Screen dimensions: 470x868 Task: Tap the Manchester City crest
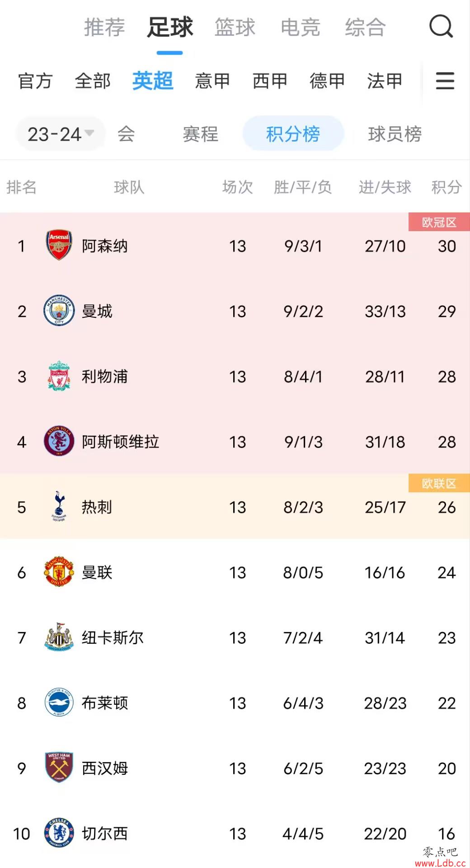click(x=59, y=311)
